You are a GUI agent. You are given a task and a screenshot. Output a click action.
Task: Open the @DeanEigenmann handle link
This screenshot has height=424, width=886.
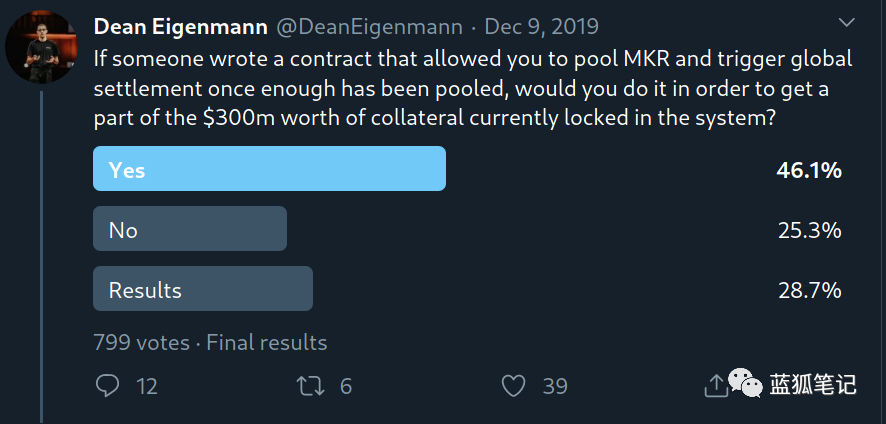[370, 27]
